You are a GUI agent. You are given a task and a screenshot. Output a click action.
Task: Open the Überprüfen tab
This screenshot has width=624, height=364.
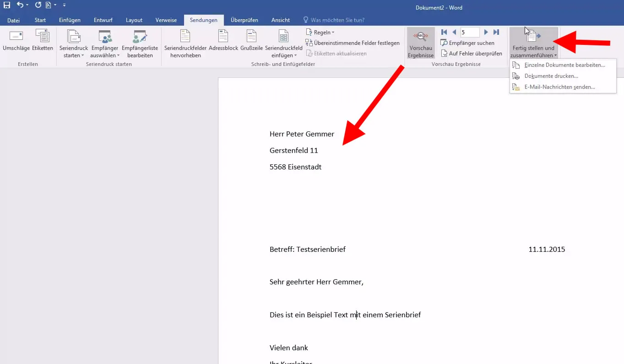[x=244, y=20]
